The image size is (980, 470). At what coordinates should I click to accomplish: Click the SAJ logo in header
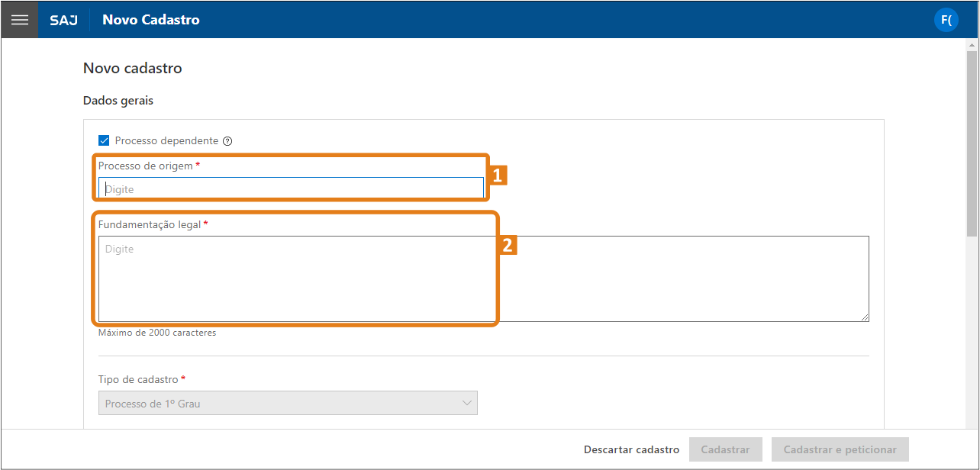tap(63, 20)
